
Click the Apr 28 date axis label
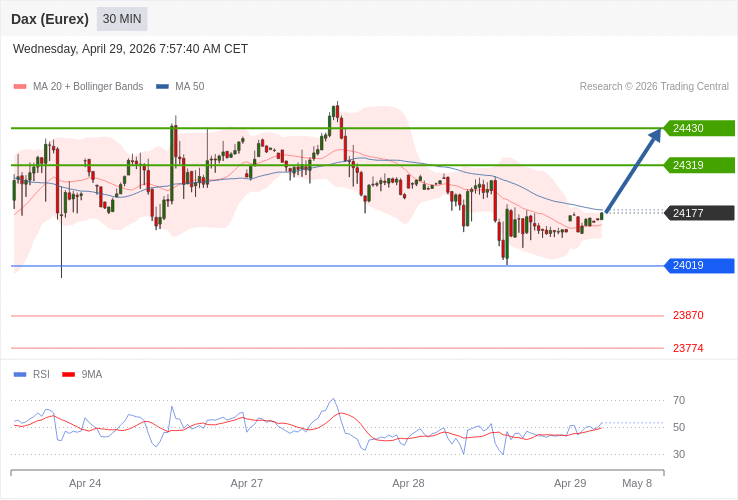408,483
